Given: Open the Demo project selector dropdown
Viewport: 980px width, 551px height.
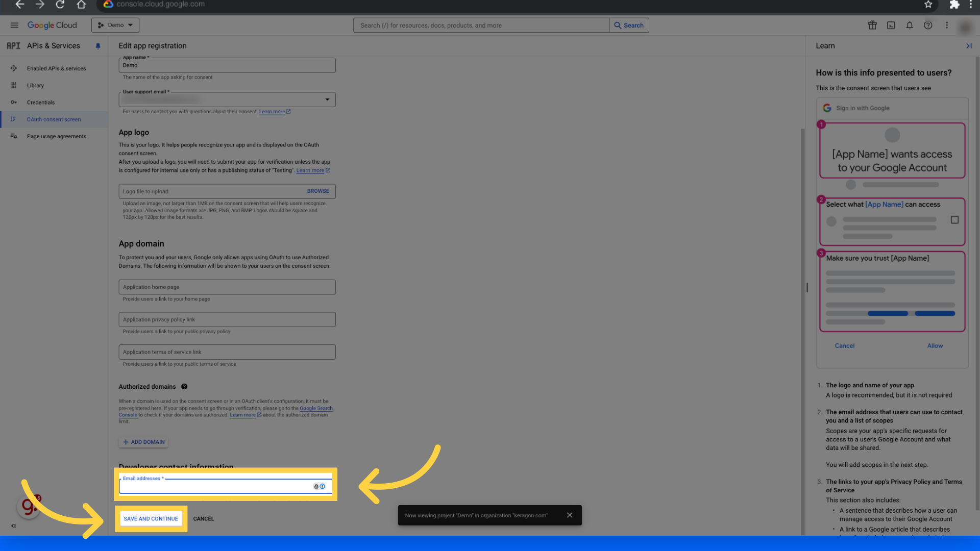Looking at the screenshot, I should (115, 25).
